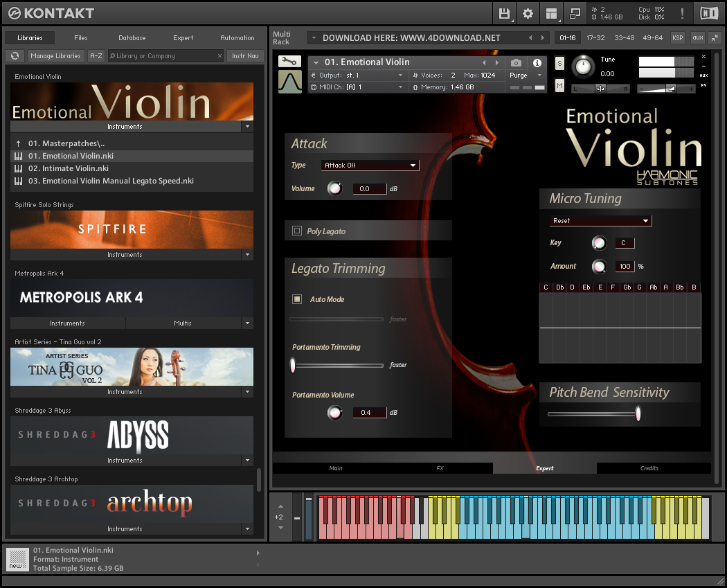Open the Purge dropdown menu

[526, 75]
